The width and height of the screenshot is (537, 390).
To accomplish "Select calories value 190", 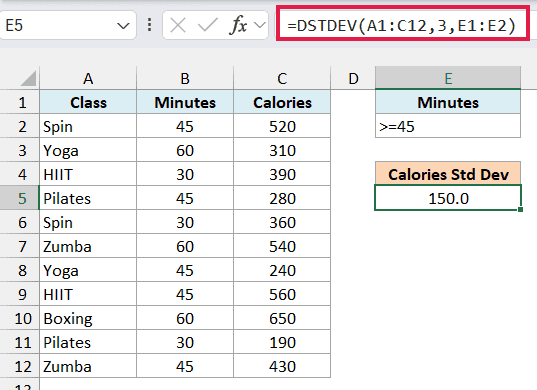I will click(x=282, y=342).
